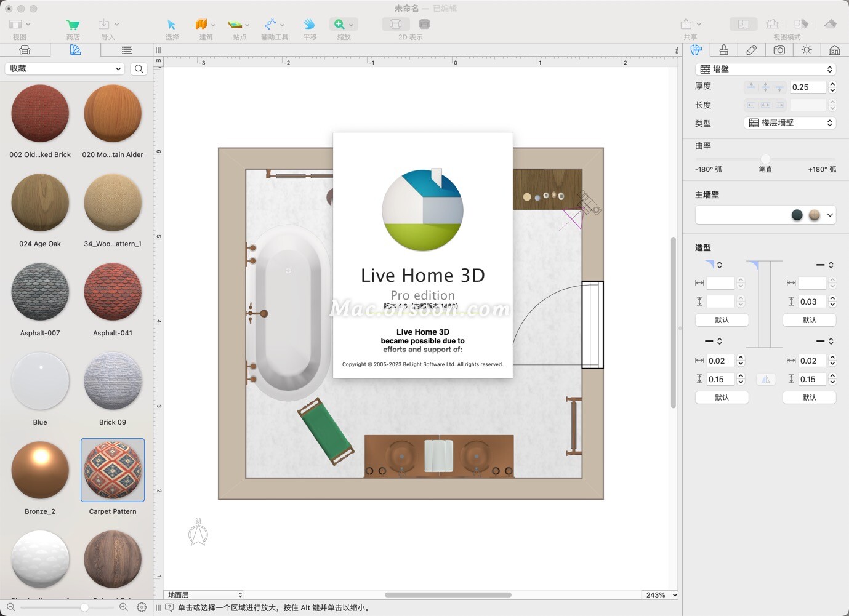Click the 厚度 thickness stepper arrows
This screenshot has height=616, width=849.
click(832, 87)
